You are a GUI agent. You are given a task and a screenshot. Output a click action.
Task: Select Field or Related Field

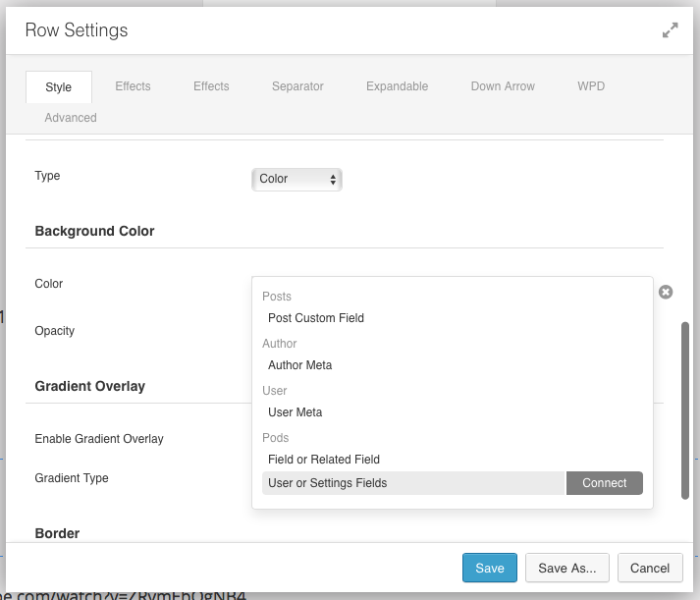(x=324, y=460)
